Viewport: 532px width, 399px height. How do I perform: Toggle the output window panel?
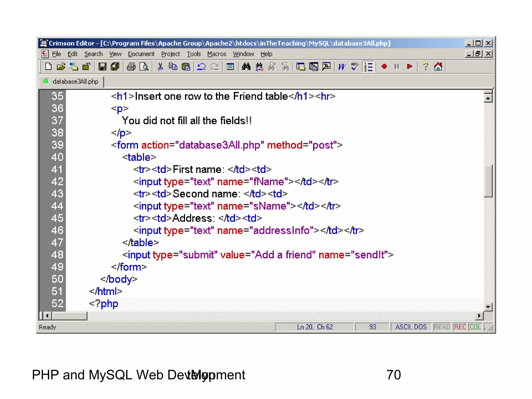[314, 67]
